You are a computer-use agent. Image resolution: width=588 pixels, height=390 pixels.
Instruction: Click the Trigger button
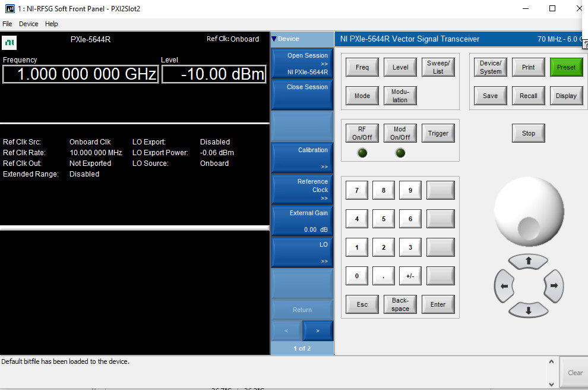(438, 133)
